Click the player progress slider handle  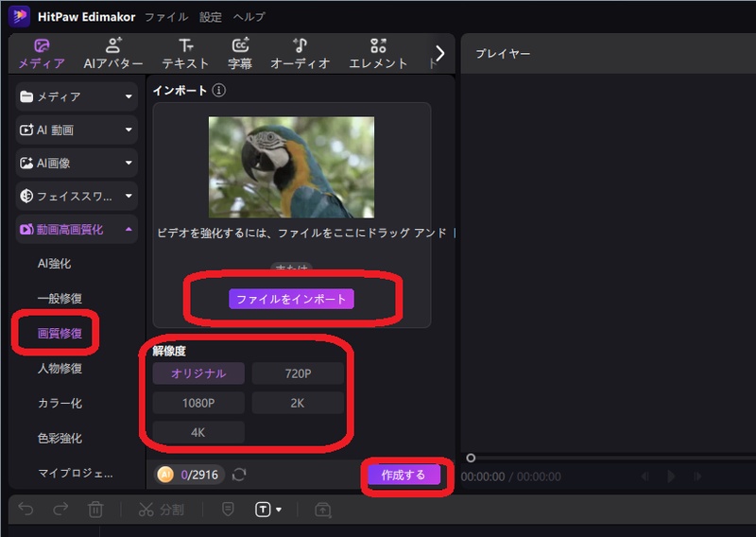pyautogui.click(x=471, y=458)
